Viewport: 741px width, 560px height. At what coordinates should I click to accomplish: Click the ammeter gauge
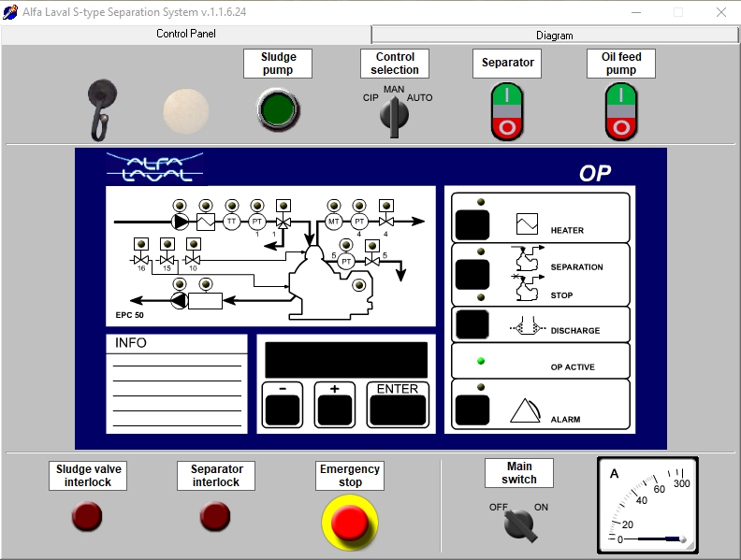(x=647, y=505)
